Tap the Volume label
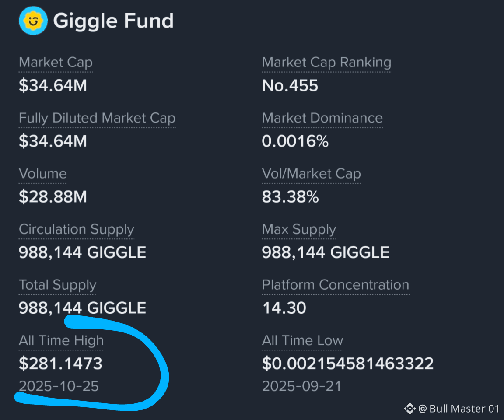This screenshot has height=420, width=504. pos(43,174)
